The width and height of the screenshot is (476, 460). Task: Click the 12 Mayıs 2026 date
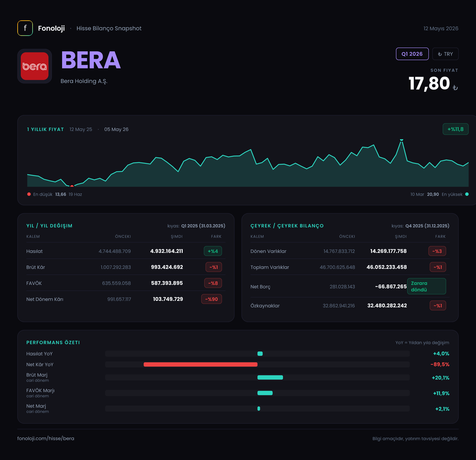[x=441, y=28]
